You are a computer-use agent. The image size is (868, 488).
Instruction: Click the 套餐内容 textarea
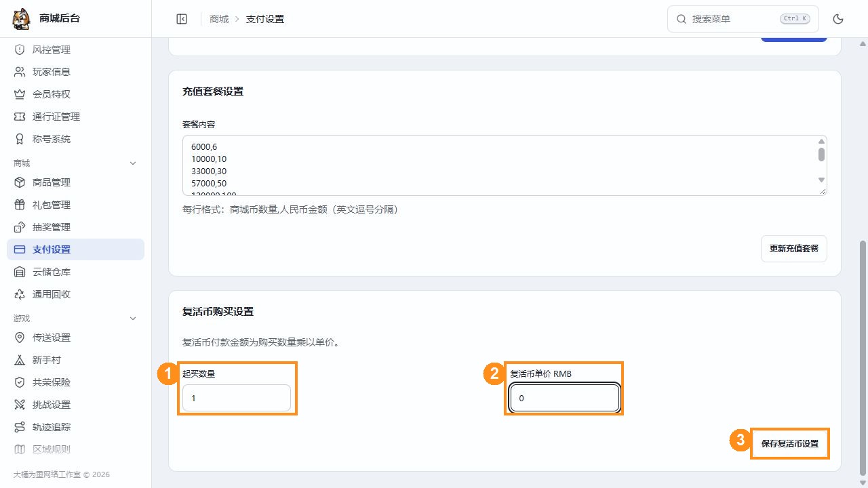click(x=505, y=165)
